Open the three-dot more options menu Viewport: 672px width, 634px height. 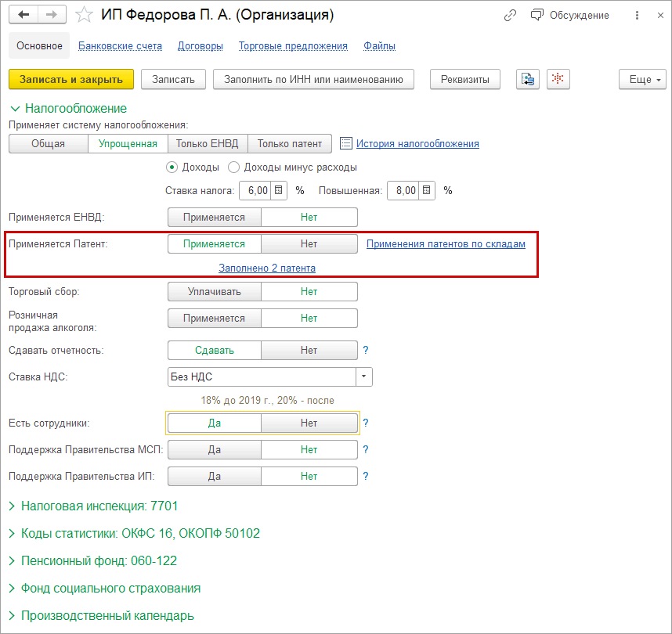(637, 16)
